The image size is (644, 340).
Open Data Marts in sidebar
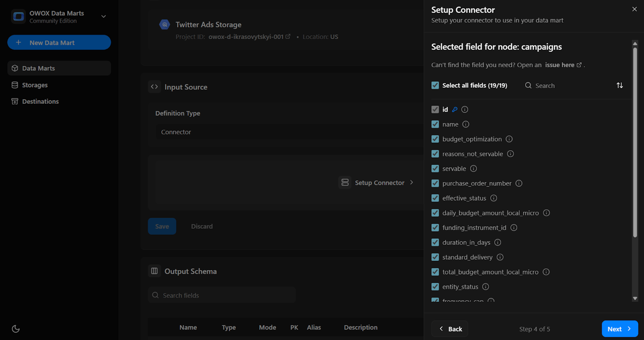(x=59, y=68)
